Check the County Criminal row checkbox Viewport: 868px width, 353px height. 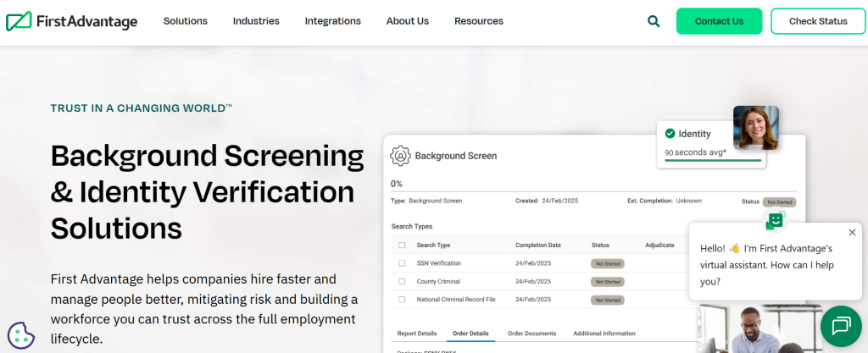click(402, 281)
